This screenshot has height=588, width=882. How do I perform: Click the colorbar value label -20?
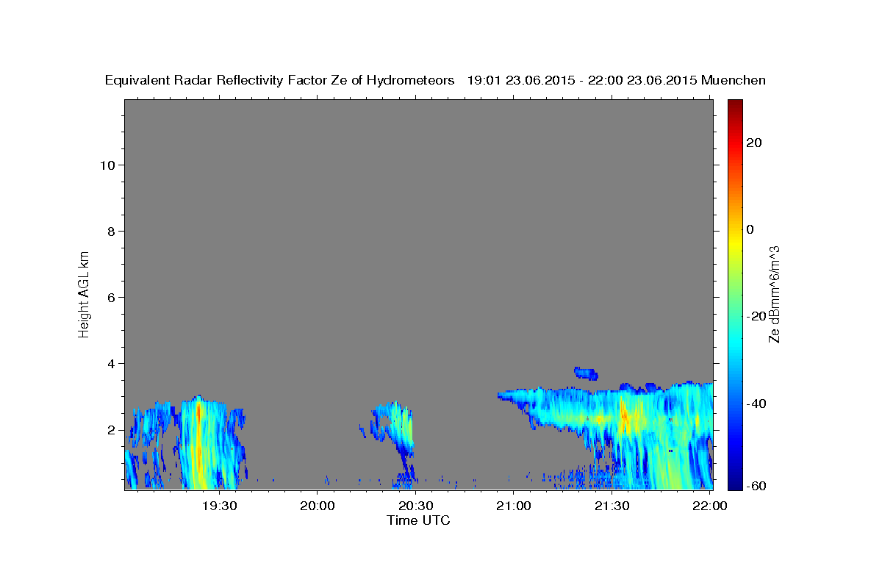(756, 316)
